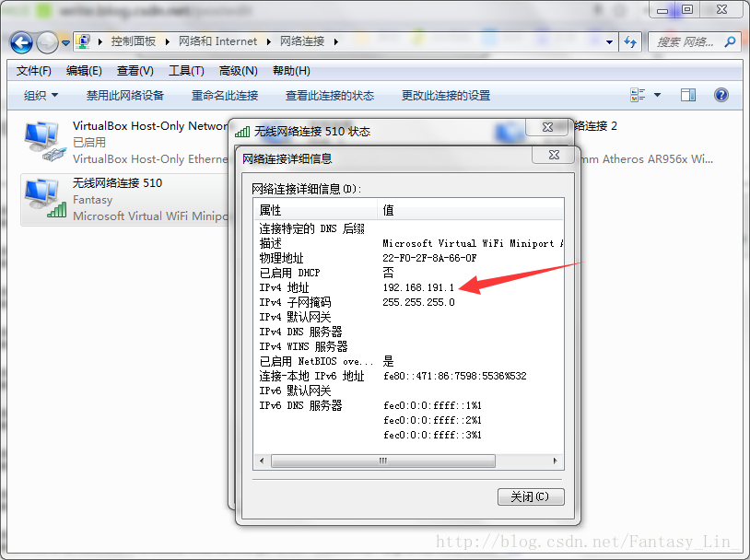The image size is (750, 560).
Task: Open the 文件(F) menu
Action: [33, 71]
